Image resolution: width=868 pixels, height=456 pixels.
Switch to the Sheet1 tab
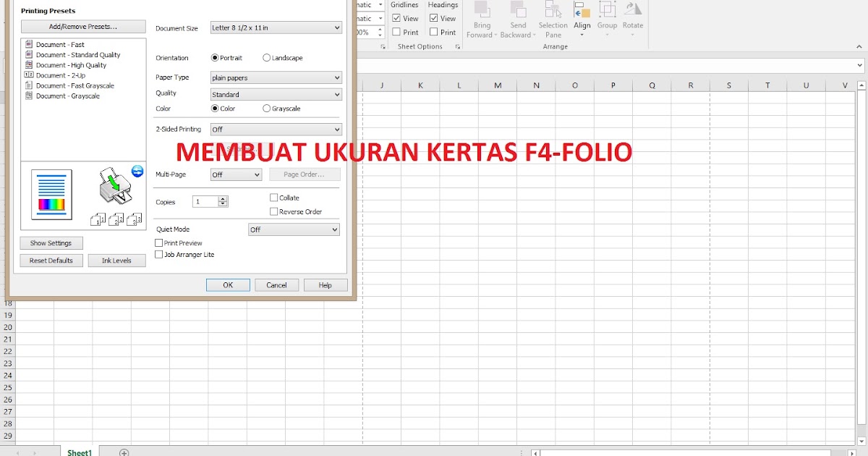(x=79, y=452)
